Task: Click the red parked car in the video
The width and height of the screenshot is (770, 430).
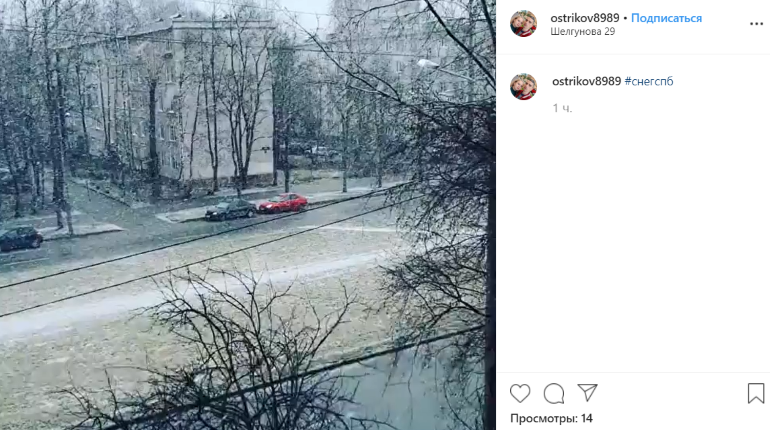Action: tap(283, 203)
